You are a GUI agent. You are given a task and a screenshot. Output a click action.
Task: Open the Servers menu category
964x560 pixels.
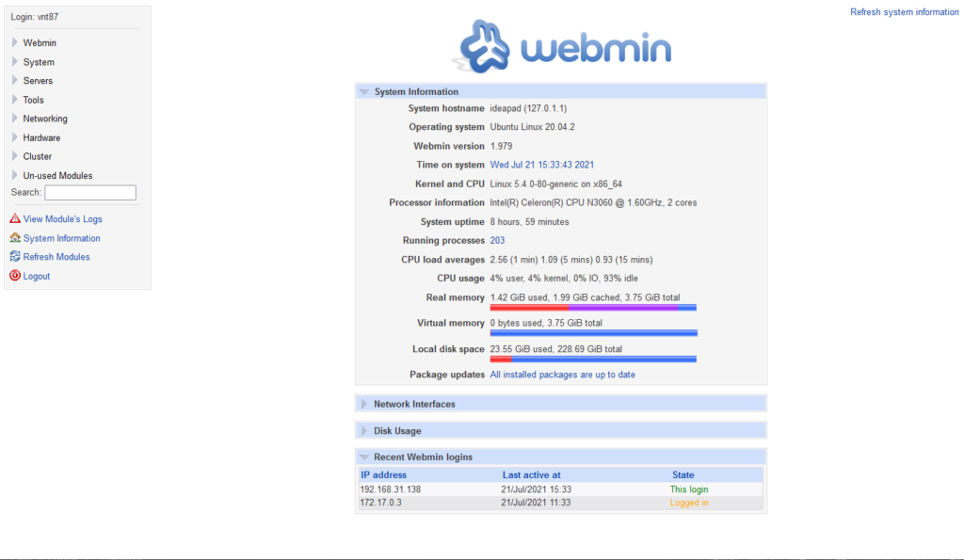pos(38,81)
